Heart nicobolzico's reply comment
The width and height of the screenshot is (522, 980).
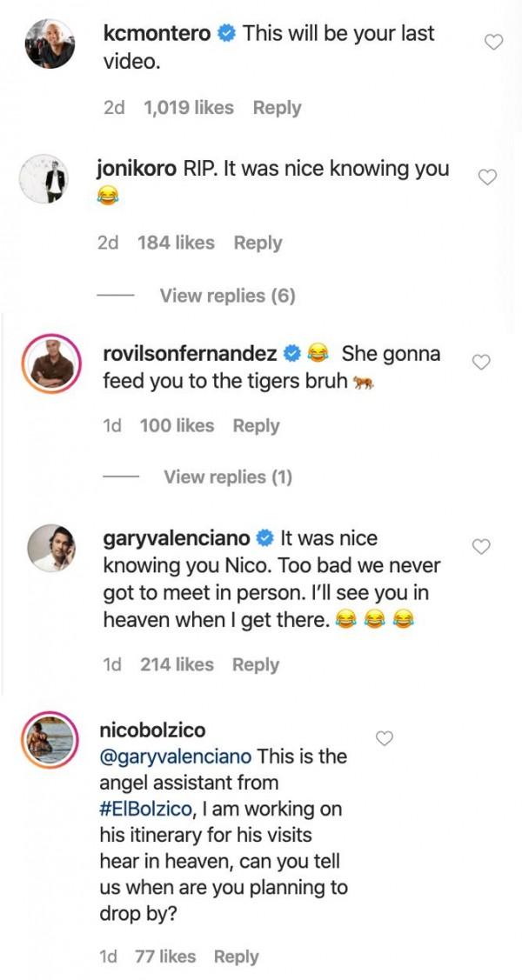click(384, 738)
